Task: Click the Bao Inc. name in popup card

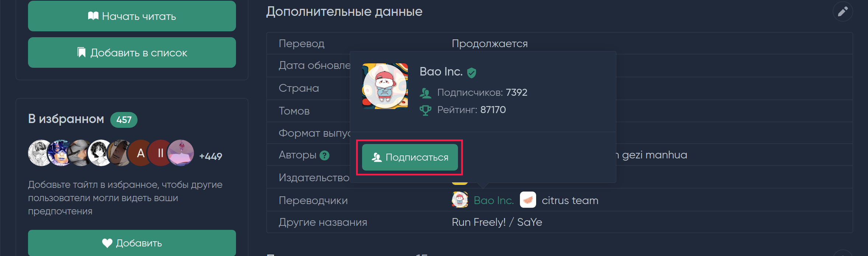Action: [441, 71]
